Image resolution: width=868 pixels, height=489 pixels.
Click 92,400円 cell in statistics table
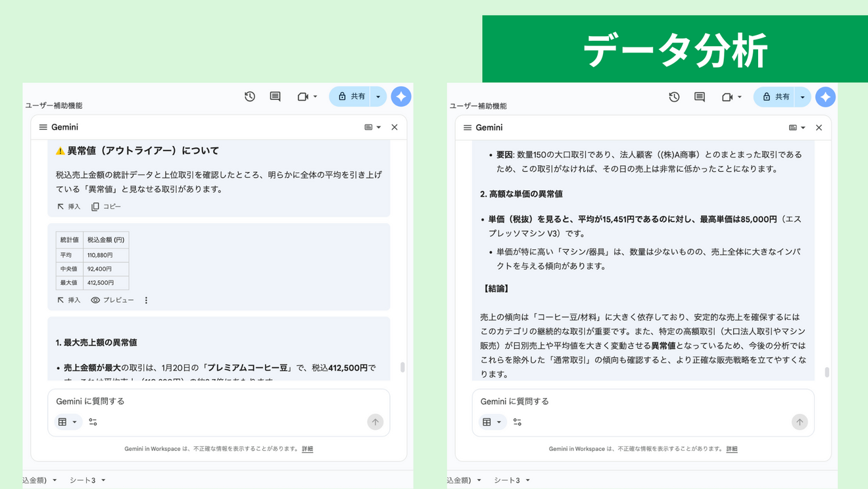(x=106, y=269)
